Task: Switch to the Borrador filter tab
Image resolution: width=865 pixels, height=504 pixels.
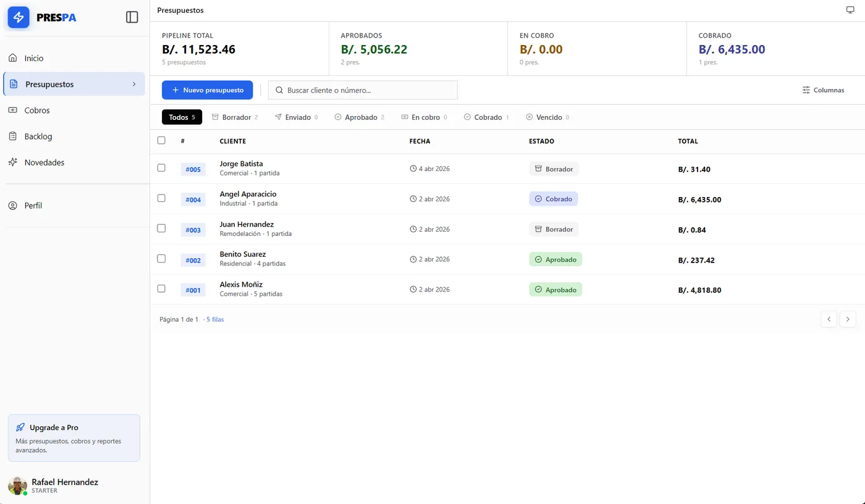Action: (x=235, y=117)
